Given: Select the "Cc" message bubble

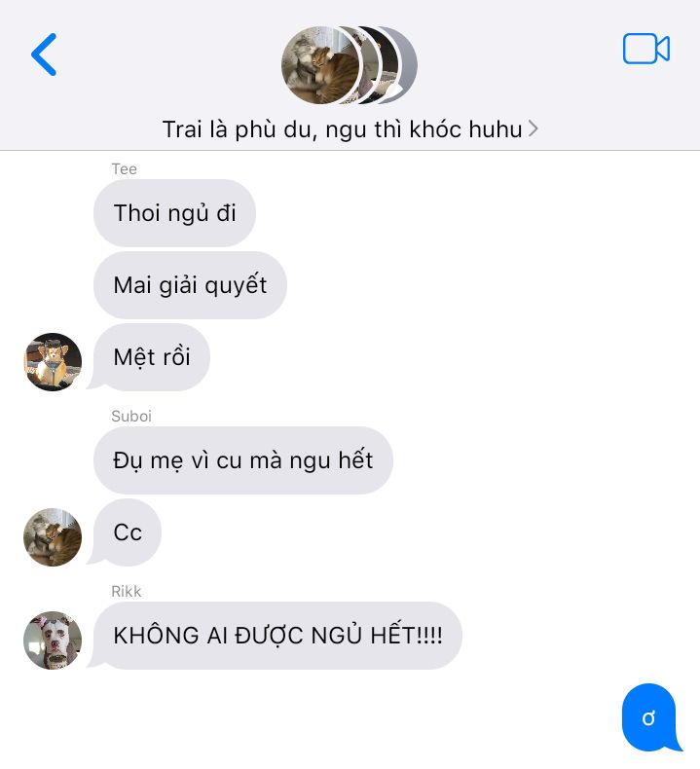Looking at the screenshot, I should (128, 532).
